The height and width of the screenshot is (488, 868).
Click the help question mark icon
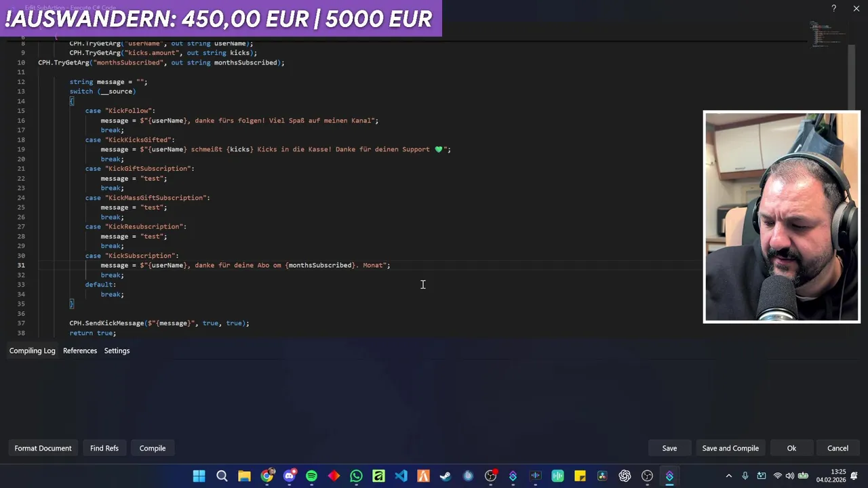pos(833,8)
